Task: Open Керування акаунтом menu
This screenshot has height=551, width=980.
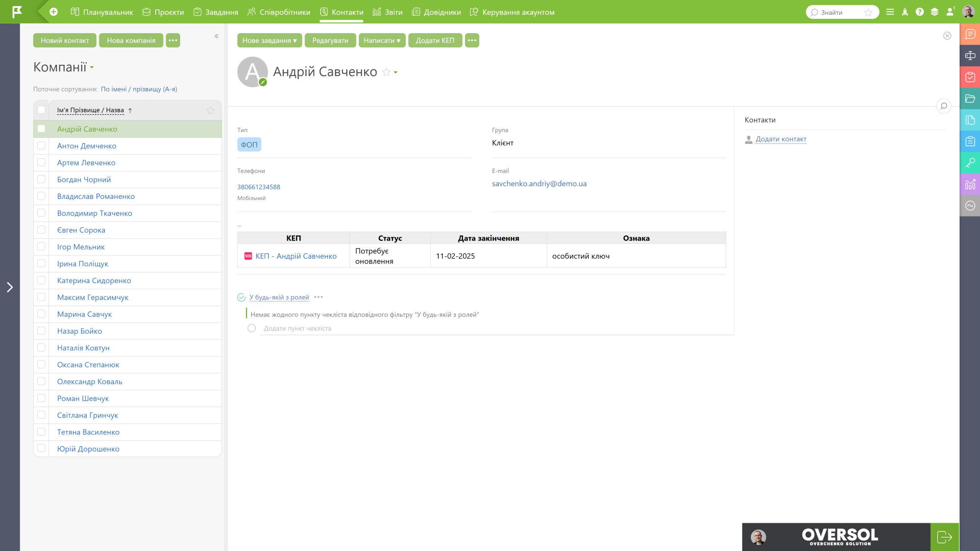Action: (512, 12)
